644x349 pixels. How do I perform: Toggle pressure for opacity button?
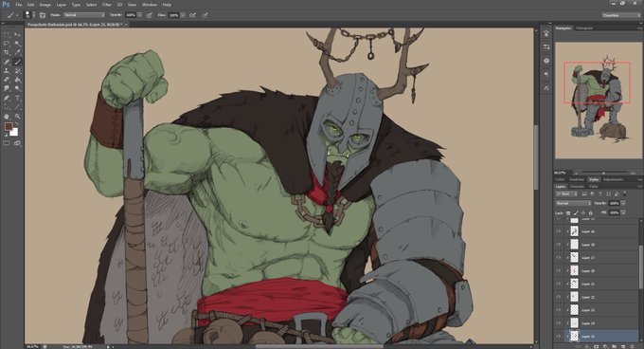(149, 15)
